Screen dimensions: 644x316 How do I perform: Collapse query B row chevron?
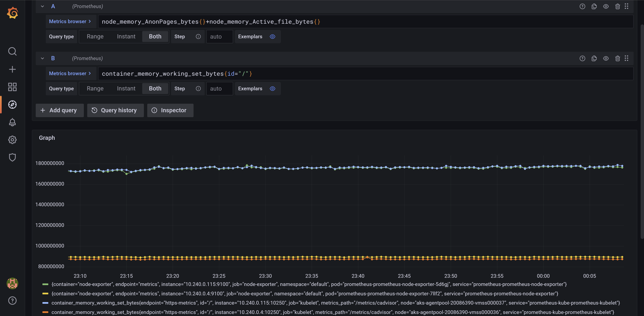[42, 59]
